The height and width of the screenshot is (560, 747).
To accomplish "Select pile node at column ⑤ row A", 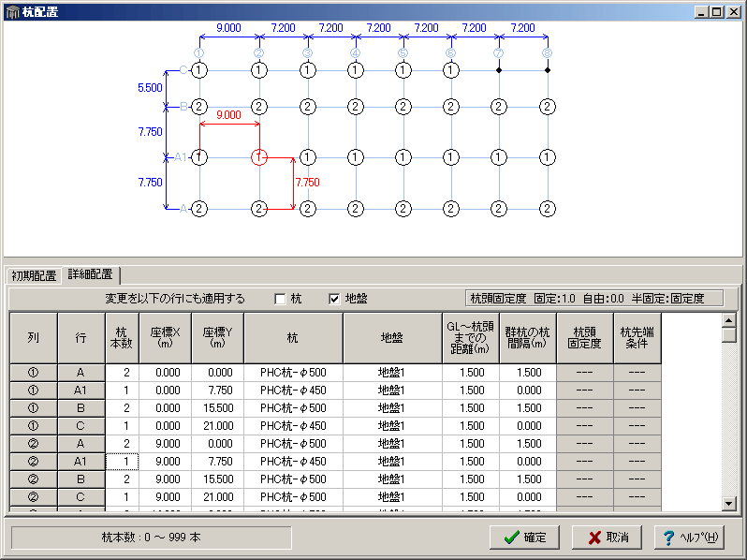I will click(403, 209).
